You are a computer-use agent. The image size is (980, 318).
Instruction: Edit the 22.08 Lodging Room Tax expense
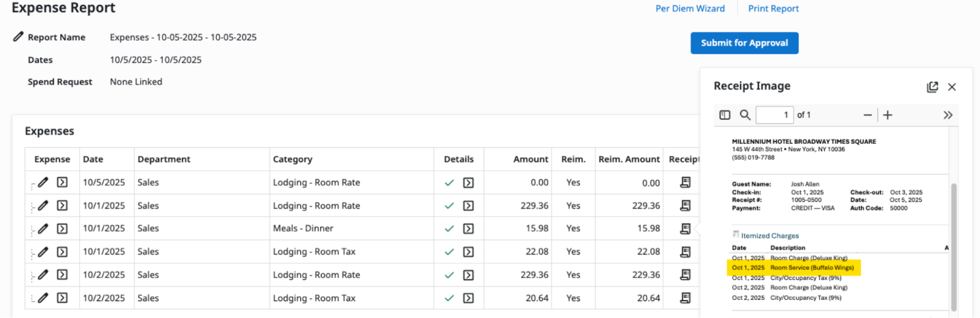click(x=43, y=251)
